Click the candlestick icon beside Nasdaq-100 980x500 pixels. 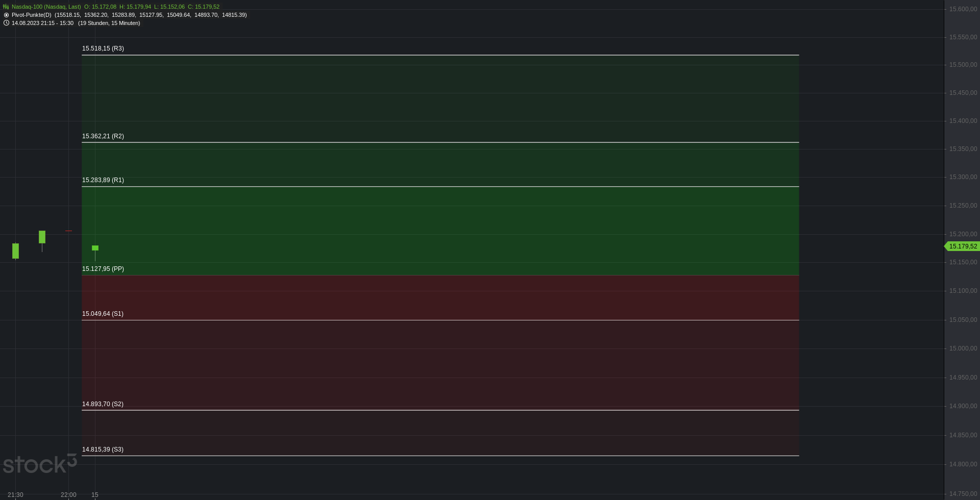pos(6,7)
